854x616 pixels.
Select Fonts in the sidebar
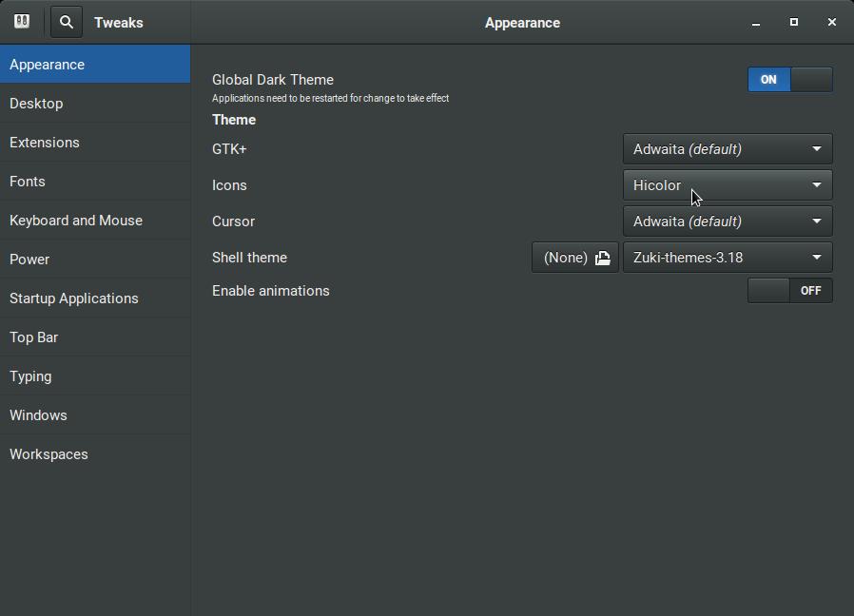[x=28, y=182]
